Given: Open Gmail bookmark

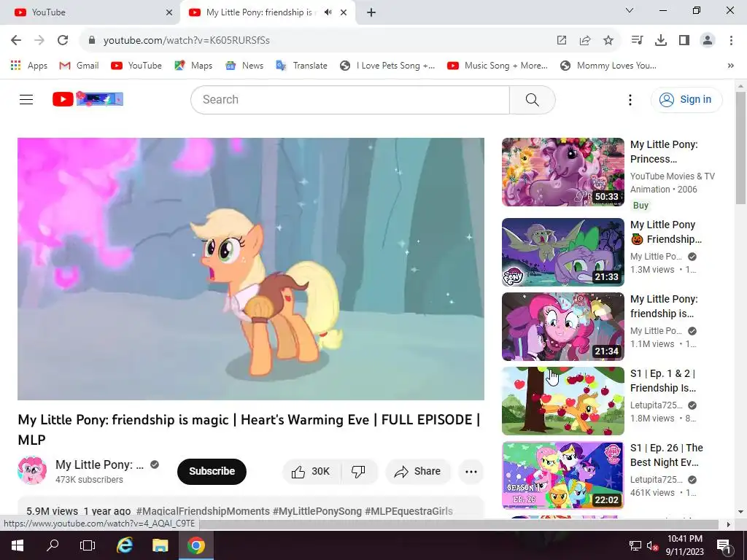Looking at the screenshot, I should coord(79,66).
